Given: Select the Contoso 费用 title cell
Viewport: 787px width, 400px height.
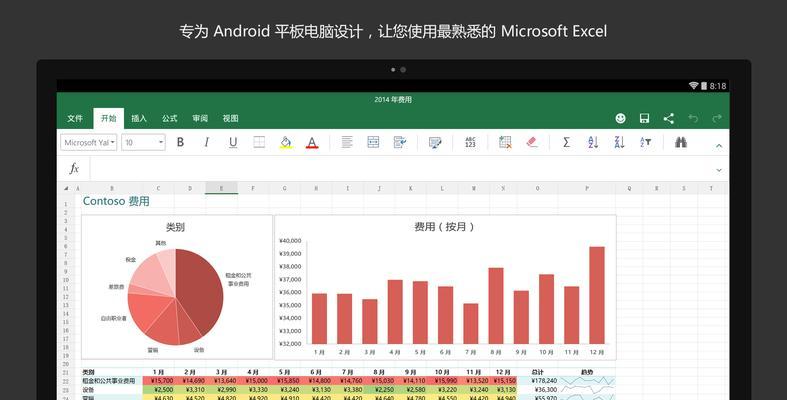Looking at the screenshot, I should click(x=116, y=201).
